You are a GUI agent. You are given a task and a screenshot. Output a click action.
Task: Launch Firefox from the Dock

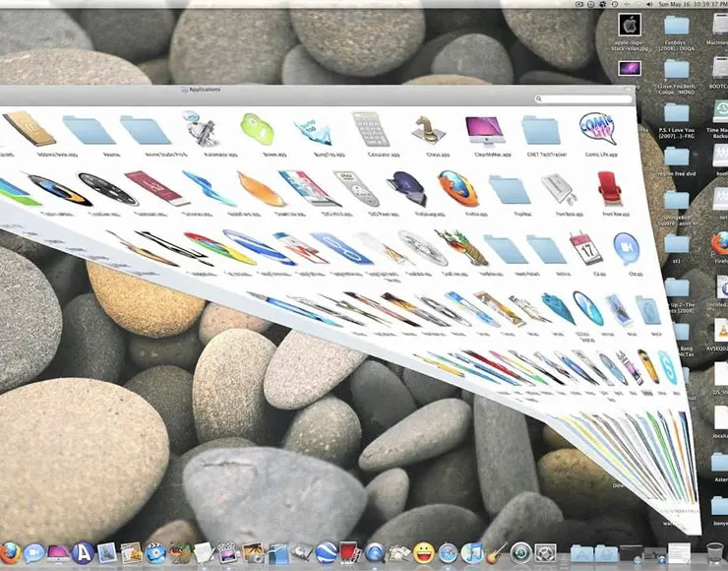tap(10, 553)
